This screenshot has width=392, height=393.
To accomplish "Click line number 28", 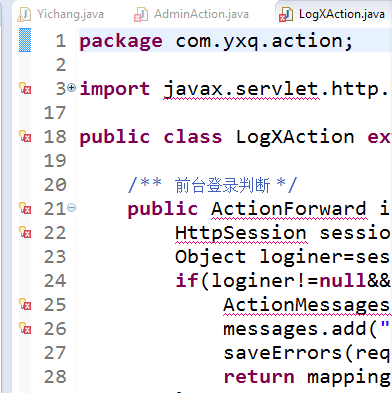I will [x=55, y=377].
